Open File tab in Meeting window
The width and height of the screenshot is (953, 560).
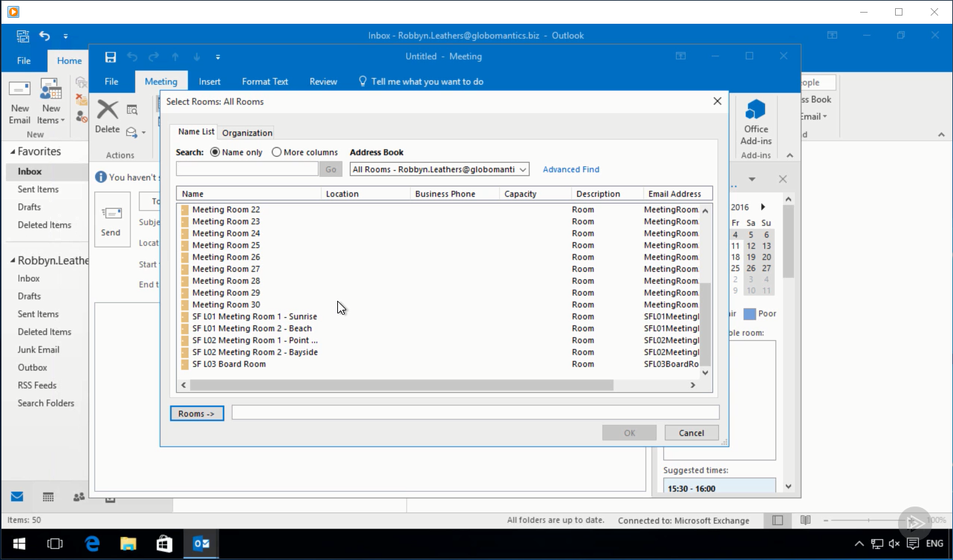click(x=111, y=82)
